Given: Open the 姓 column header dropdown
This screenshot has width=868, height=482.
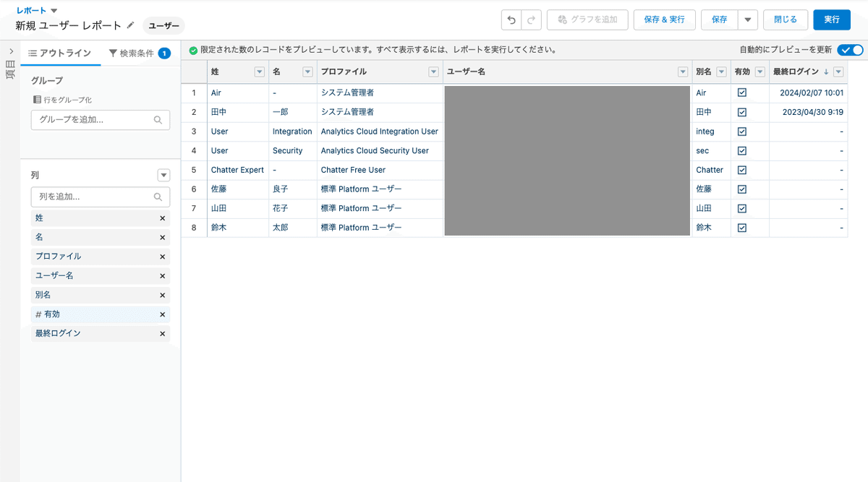Looking at the screenshot, I should pos(260,72).
